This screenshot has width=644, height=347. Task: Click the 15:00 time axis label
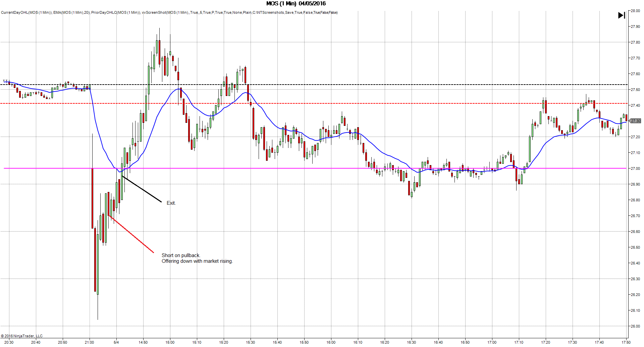click(170, 342)
